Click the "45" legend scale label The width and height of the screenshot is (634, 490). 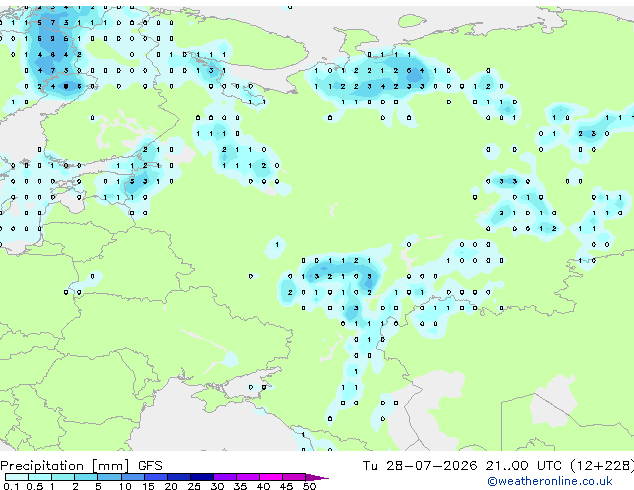(x=286, y=486)
